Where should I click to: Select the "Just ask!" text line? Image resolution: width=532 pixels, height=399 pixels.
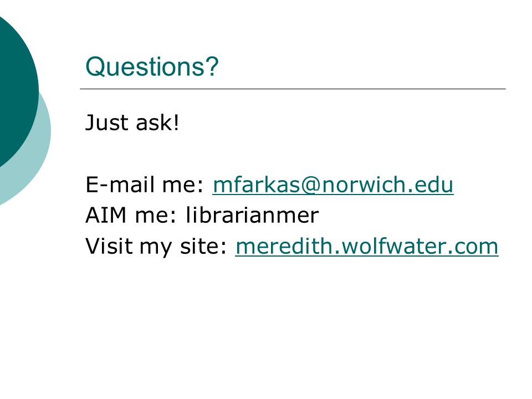click(x=132, y=123)
